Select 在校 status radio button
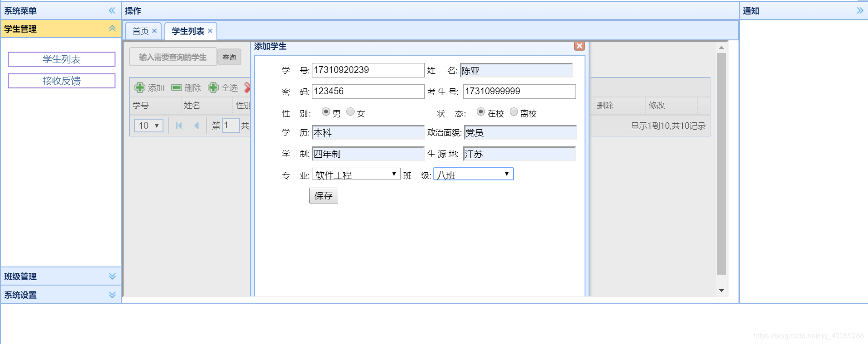 click(481, 111)
